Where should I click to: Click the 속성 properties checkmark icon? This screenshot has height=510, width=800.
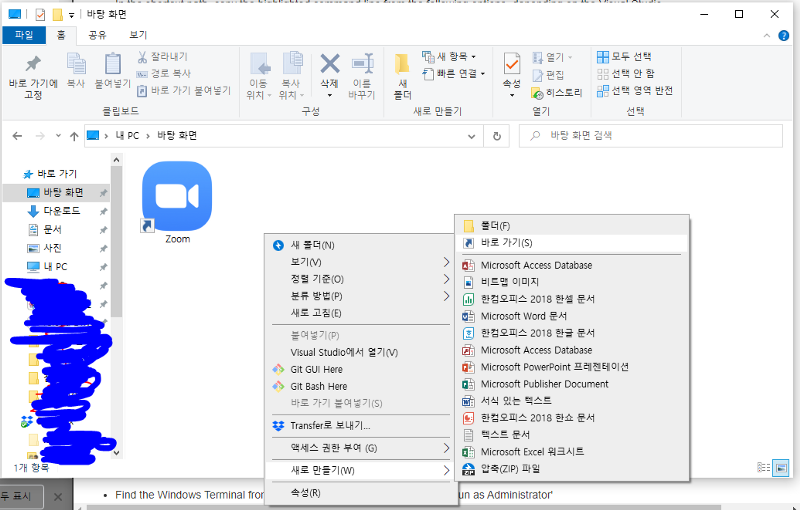point(512,64)
